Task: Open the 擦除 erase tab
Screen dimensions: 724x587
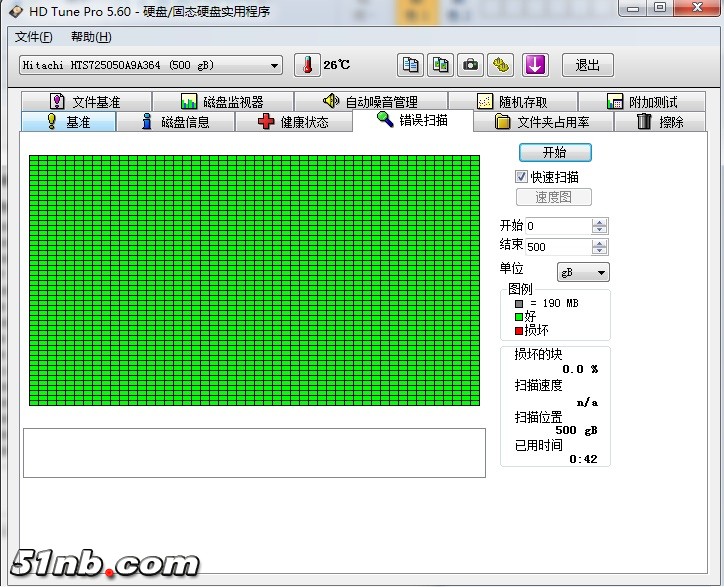Action: click(x=661, y=122)
